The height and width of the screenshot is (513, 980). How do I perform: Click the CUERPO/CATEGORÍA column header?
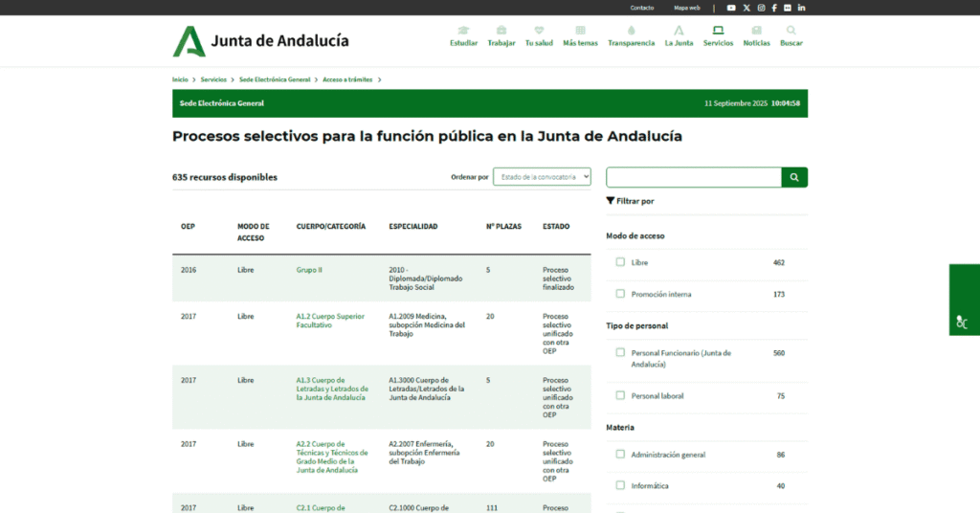tap(330, 226)
